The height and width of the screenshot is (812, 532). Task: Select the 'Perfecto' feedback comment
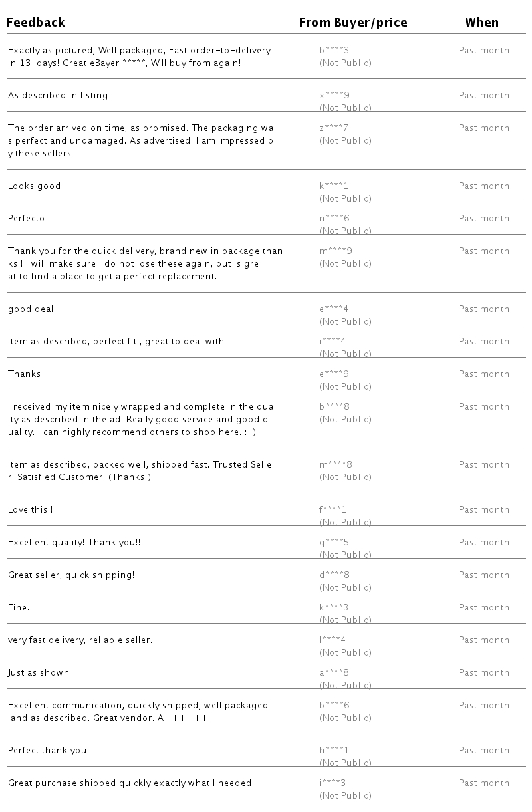click(26, 218)
